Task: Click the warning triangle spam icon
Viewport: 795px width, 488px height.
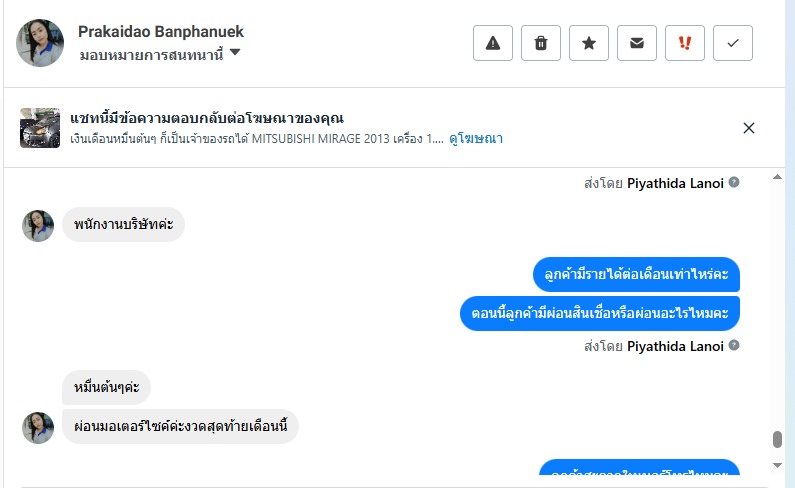Action: [492, 43]
